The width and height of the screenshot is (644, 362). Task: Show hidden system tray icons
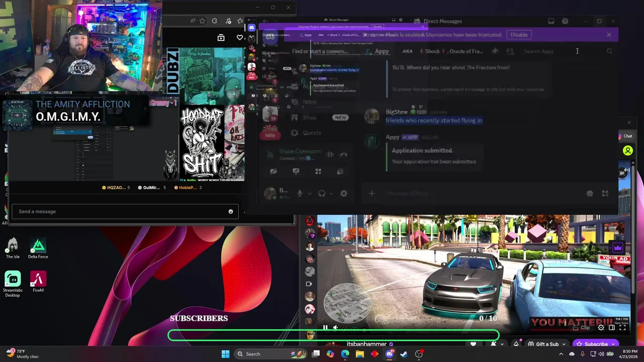coord(561,354)
